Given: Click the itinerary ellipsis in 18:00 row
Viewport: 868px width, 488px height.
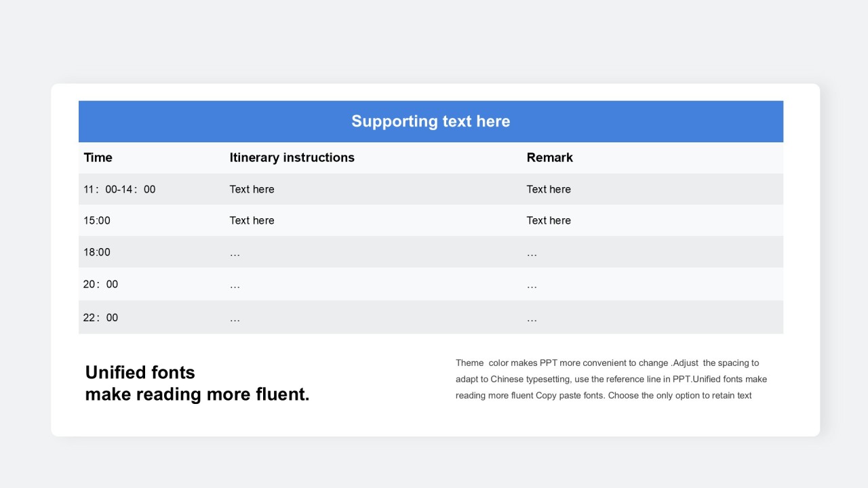Looking at the screenshot, I should click(x=235, y=253).
